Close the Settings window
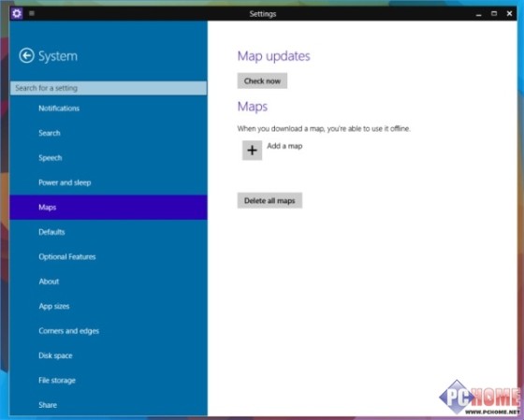Image resolution: width=524 pixels, height=420 pixels. point(509,13)
